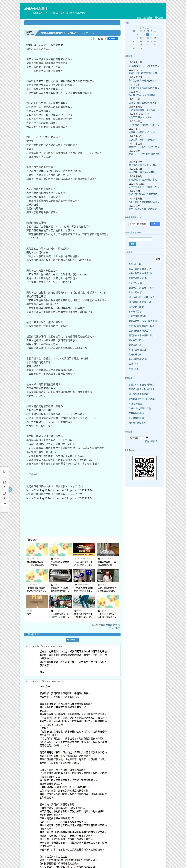Click E-mail轉寄 link

[115, 628]
